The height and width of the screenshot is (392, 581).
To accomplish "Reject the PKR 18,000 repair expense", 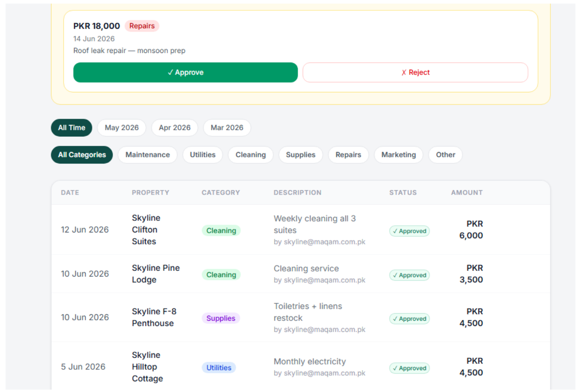I will tap(415, 72).
